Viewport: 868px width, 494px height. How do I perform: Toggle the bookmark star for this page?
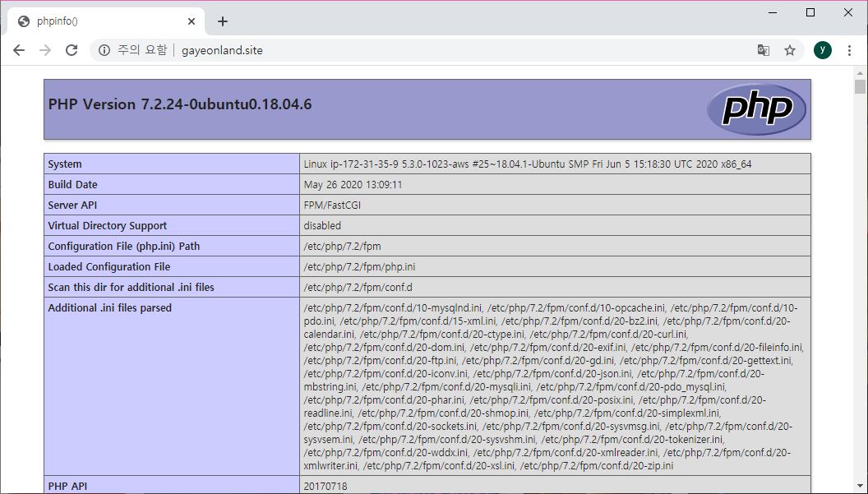tap(790, 49)
